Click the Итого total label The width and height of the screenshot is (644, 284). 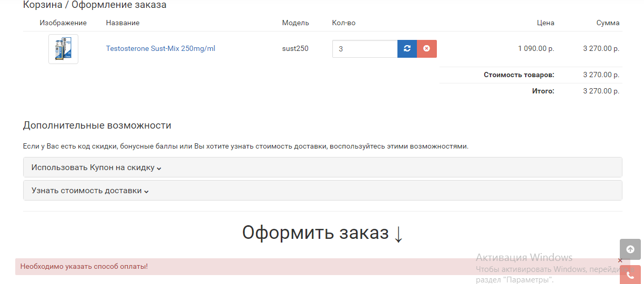point(543,91)
